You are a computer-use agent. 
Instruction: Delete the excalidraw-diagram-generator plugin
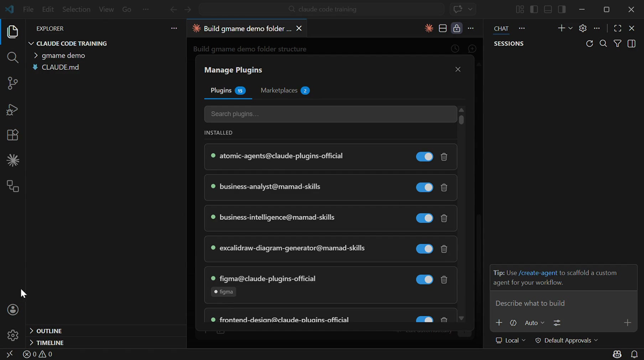444,249
